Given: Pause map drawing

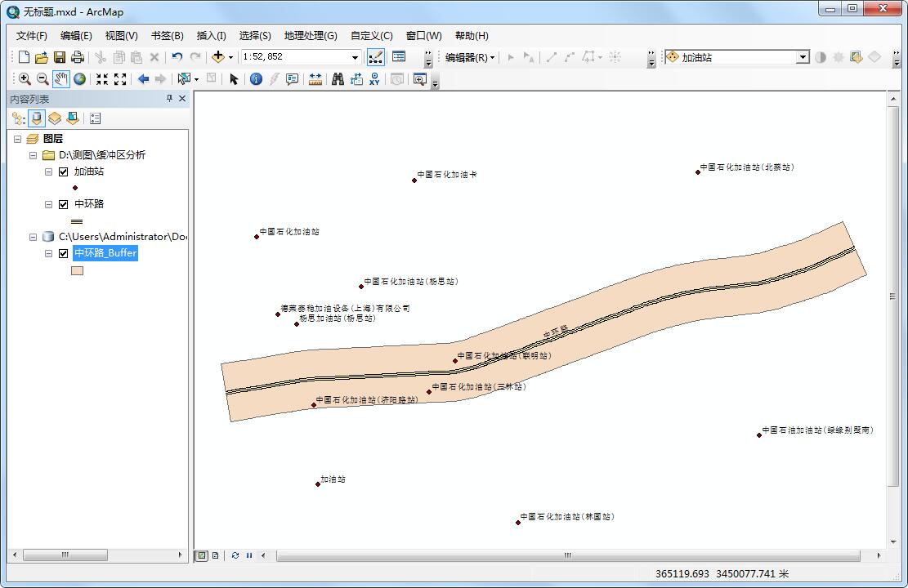Looking at the screenshot, I should 249,555.
